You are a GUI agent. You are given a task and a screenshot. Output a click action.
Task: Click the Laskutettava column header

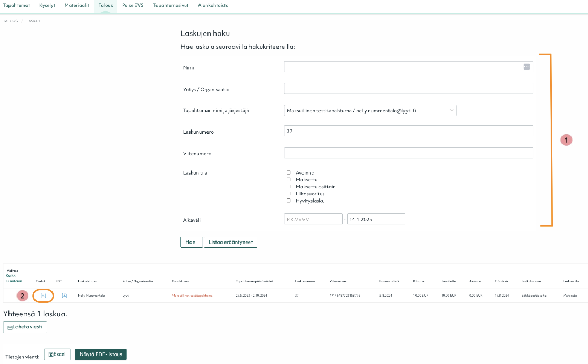(88, 281)
